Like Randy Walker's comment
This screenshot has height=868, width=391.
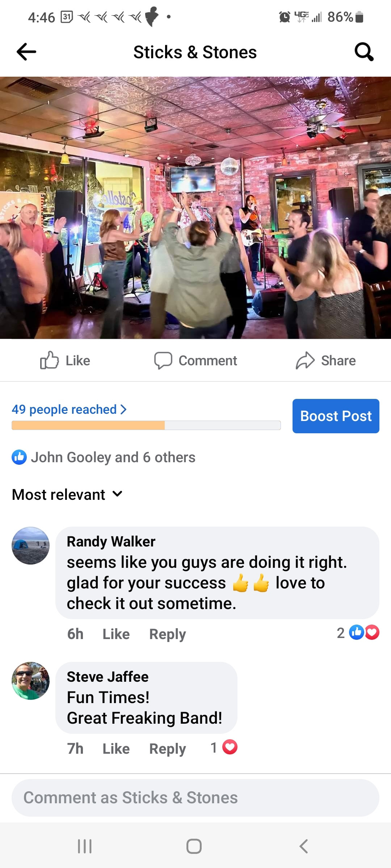pyautogui.click(x=116, y=634)
